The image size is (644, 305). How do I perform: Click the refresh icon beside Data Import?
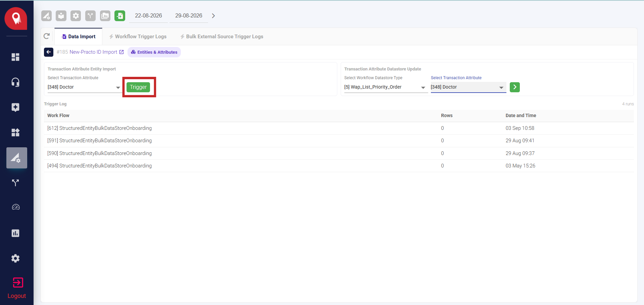(47, 36)
